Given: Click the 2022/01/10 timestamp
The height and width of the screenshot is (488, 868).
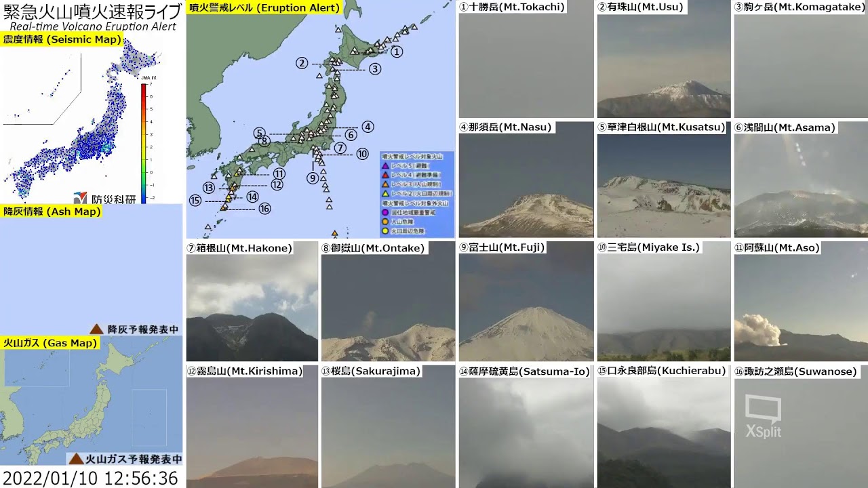Looking at the screenshot, I should [90, 478].
